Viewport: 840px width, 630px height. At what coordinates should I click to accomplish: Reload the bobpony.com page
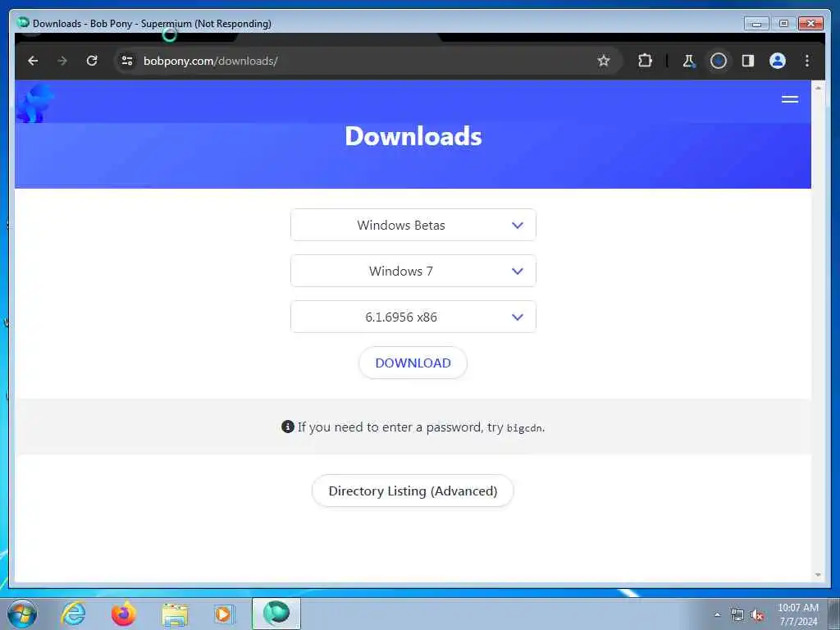[x=92, y=61]
